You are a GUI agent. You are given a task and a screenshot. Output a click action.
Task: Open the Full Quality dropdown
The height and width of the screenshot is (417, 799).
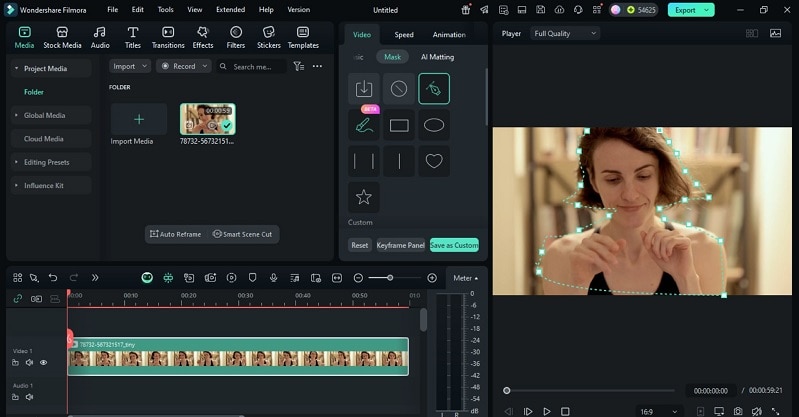tap(565, 33)
